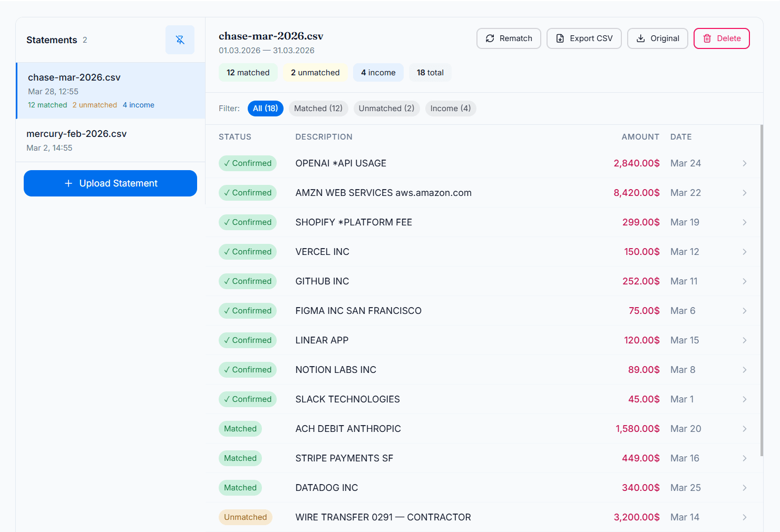
Task: Expand the ACH DEBIT ANTHROPIC row chevron
Action: tap(744, 429)
